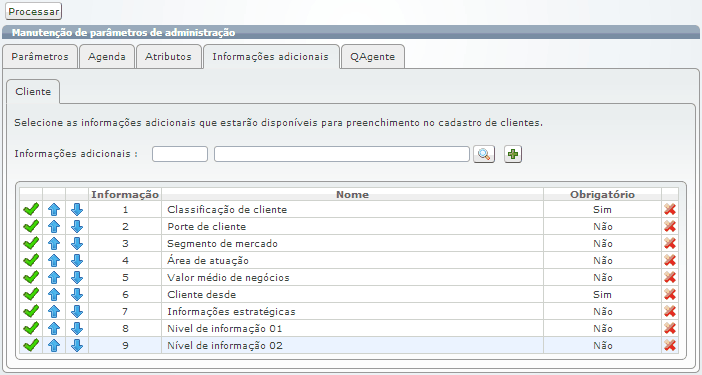Viewport: 702px width, 375px height.
Task: Move Nível de informação 02 up
Action: [54, 345]
